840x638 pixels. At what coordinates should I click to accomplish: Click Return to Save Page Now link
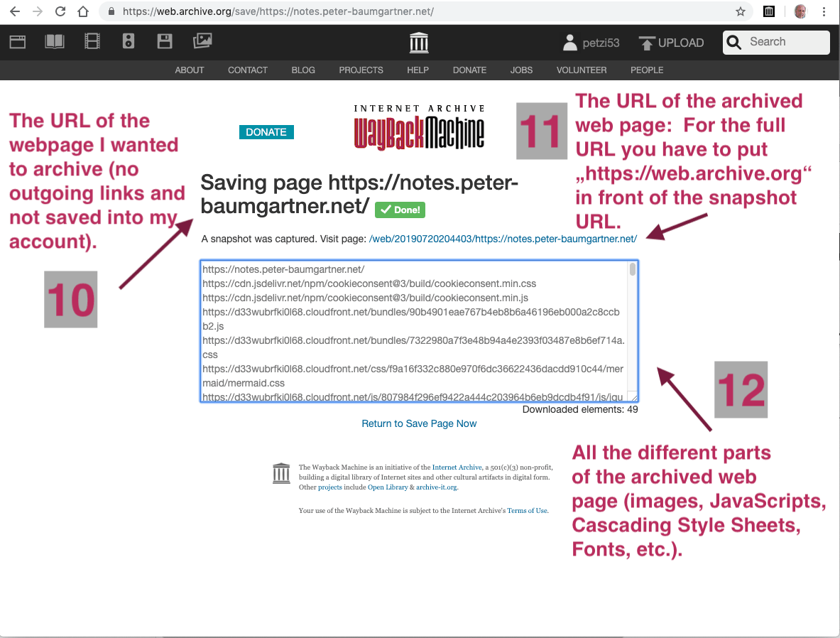[x=419, y=423]
